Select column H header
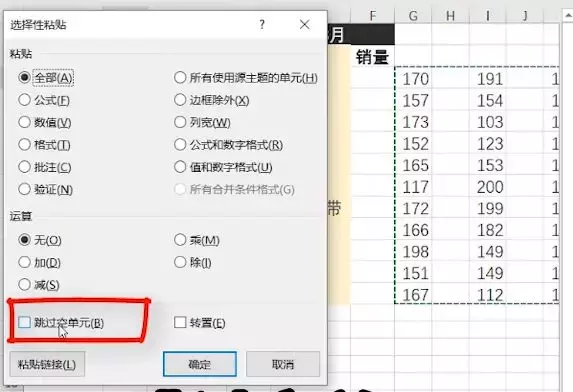The image size is (573, 392). 450,16
